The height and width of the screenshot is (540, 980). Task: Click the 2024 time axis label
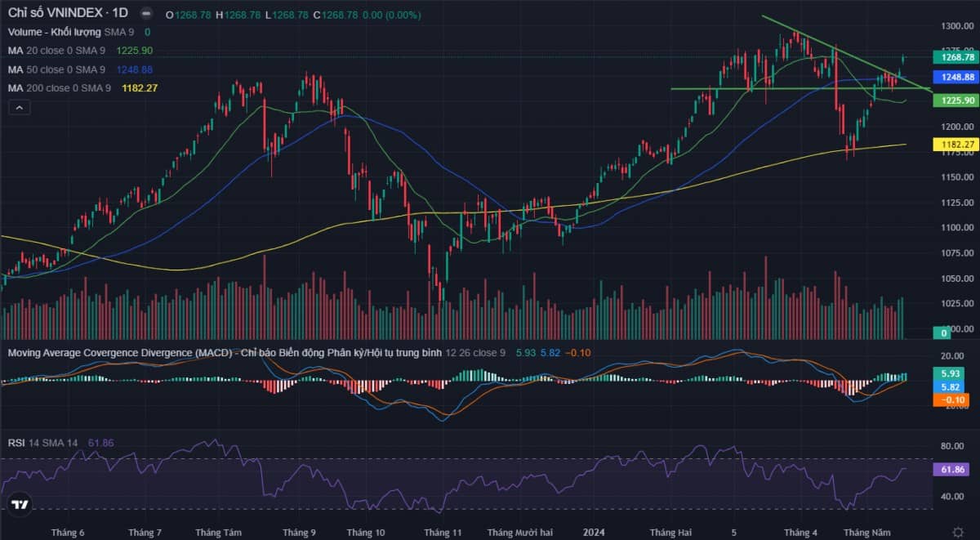tap(594, 532)
